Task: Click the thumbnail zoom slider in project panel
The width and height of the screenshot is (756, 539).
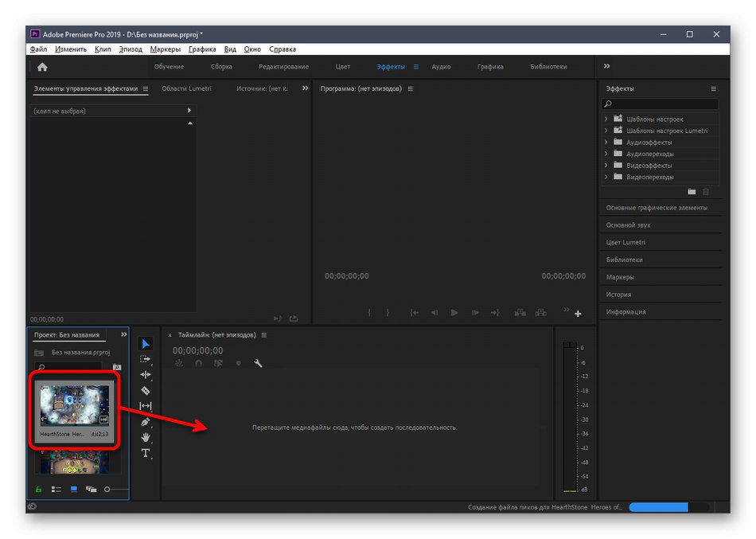Action: (107, 489)
